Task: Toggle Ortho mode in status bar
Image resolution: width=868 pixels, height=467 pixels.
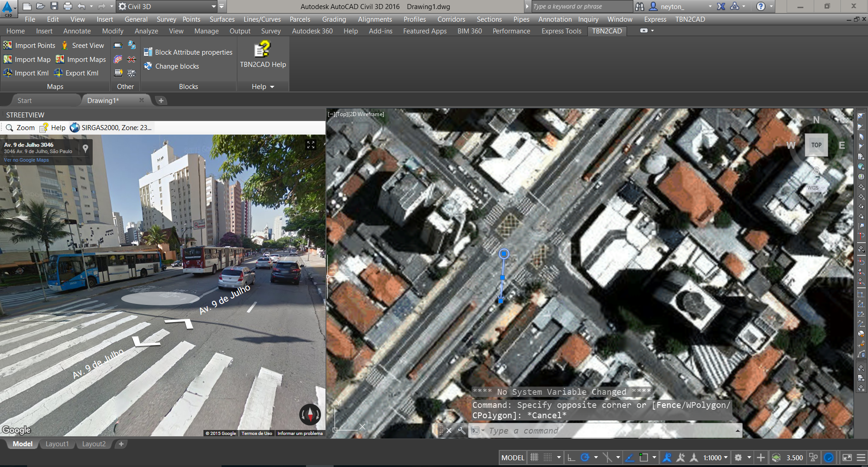Action: point(571,458)
